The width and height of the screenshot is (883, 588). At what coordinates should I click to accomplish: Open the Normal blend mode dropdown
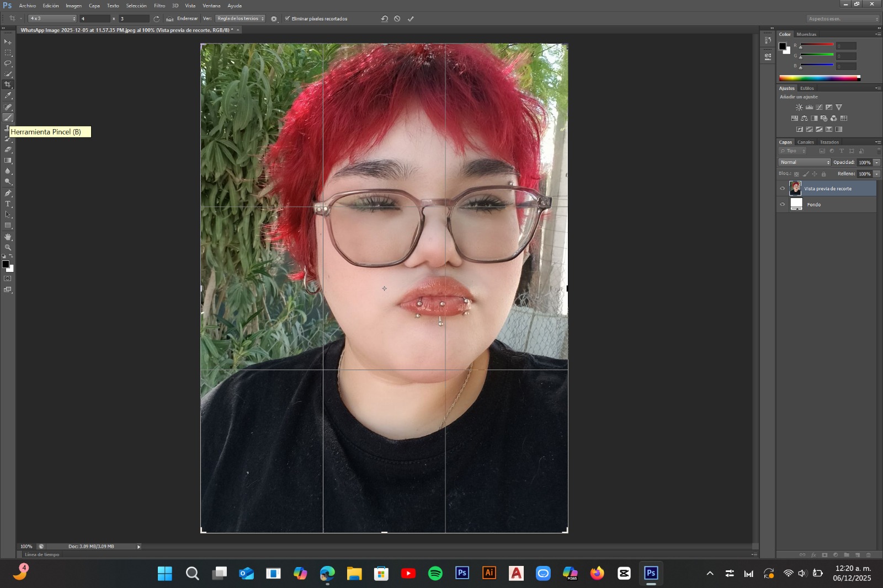point(804,162)
